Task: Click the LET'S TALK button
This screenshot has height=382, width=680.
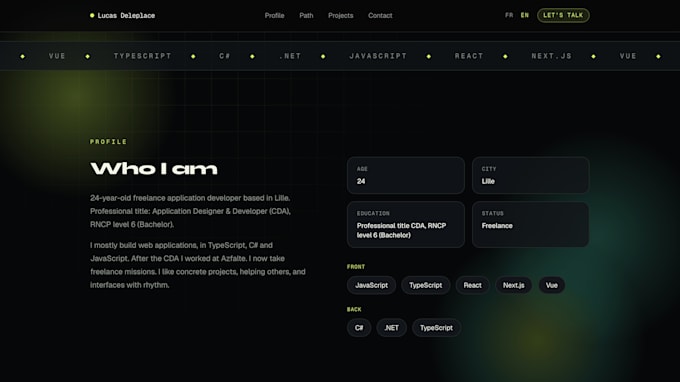Action: click(x=563, y=15)
